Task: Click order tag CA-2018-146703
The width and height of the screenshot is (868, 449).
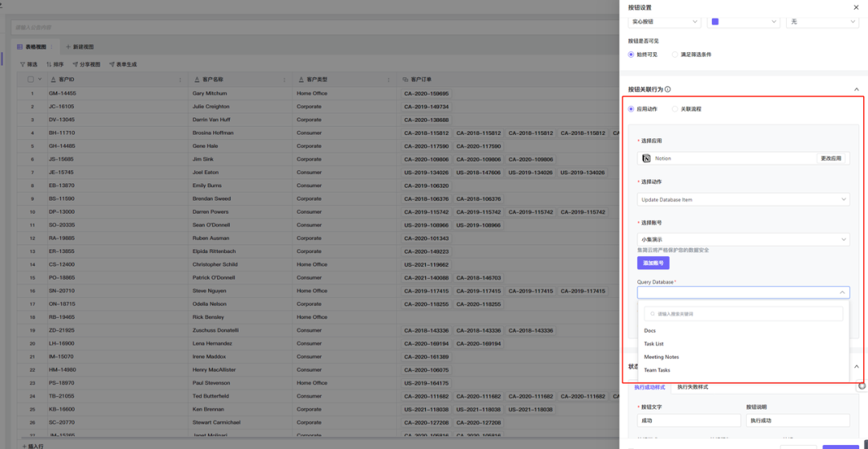Action: 479,278
